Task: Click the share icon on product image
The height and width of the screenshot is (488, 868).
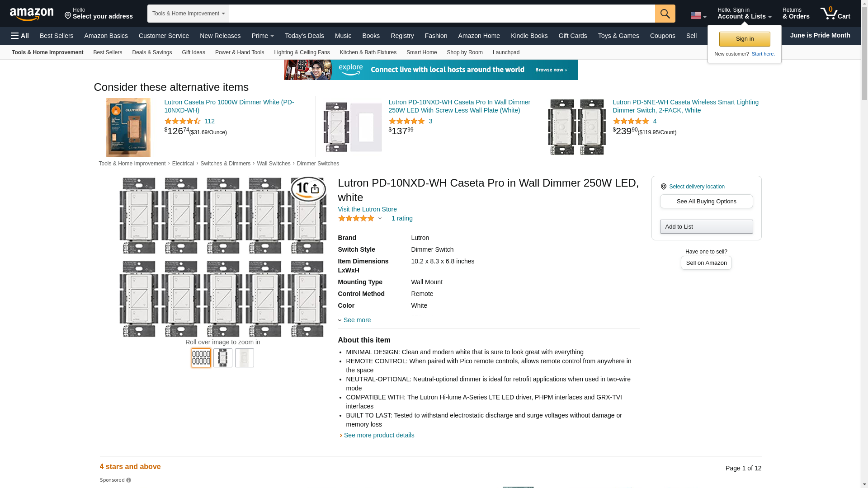Action: (x=315, y=189)
